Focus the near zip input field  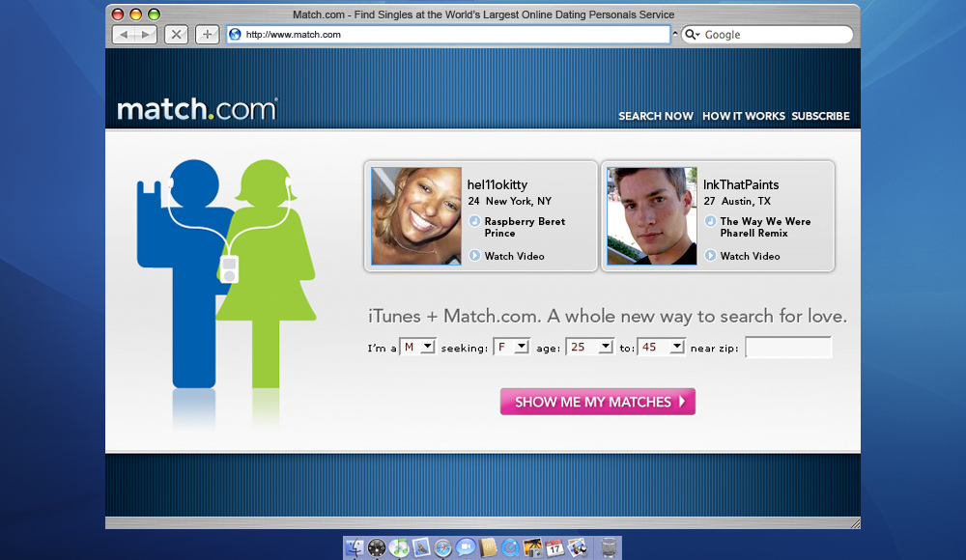click(x=788, y=347)
